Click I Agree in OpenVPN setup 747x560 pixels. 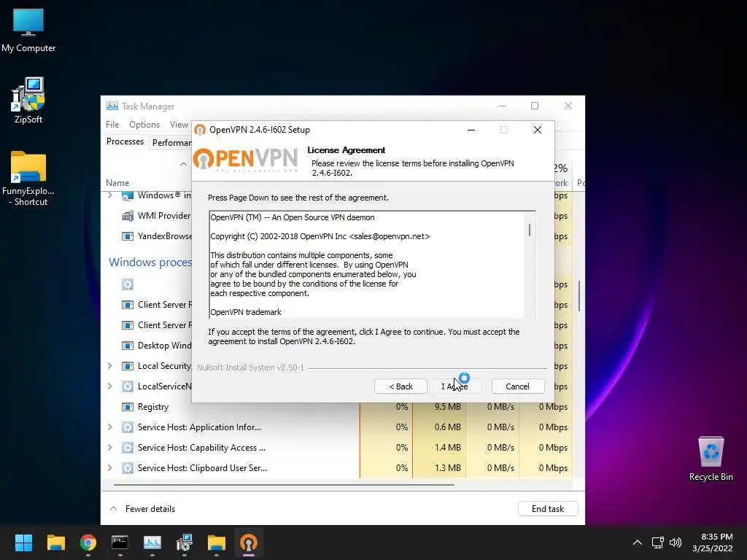[x=454, y=386]
